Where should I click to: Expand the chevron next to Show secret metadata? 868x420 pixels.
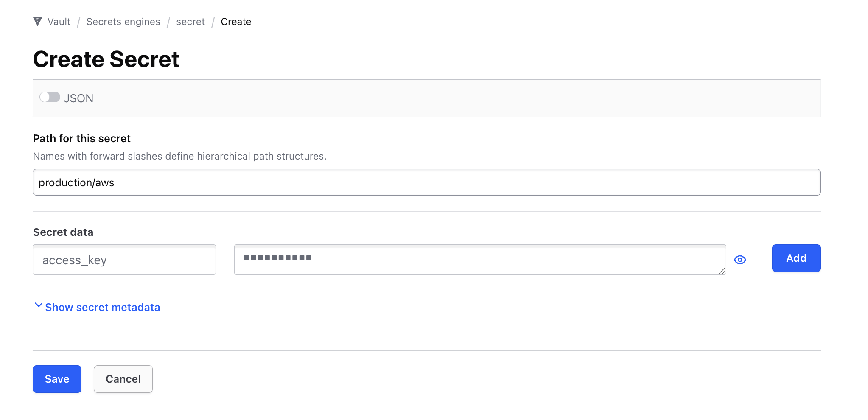38,305
